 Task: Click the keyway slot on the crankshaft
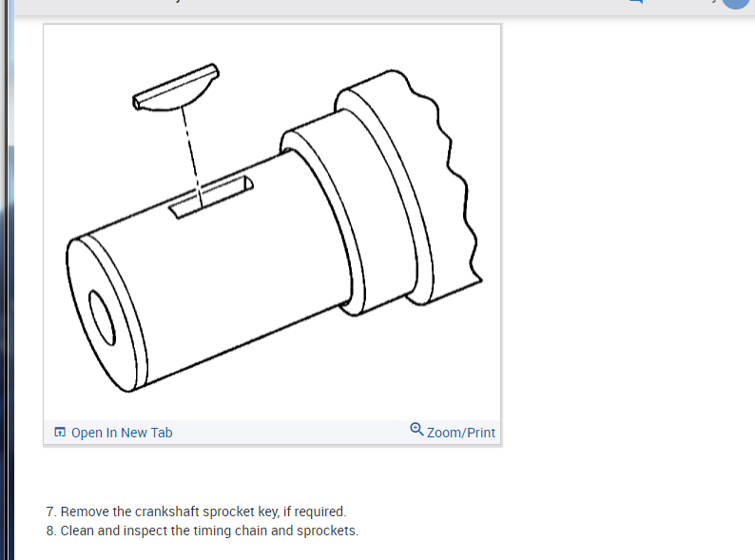pyautogui.click(x=211, y=198)
